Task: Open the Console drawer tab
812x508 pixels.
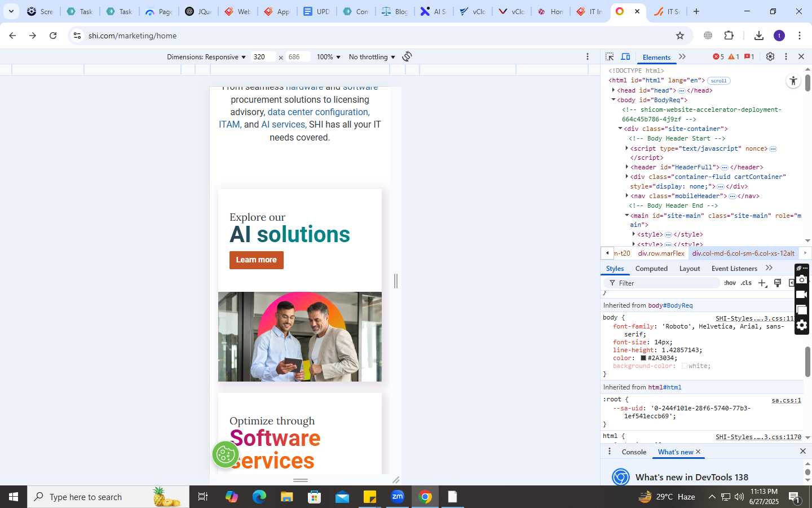Action: 634,452
